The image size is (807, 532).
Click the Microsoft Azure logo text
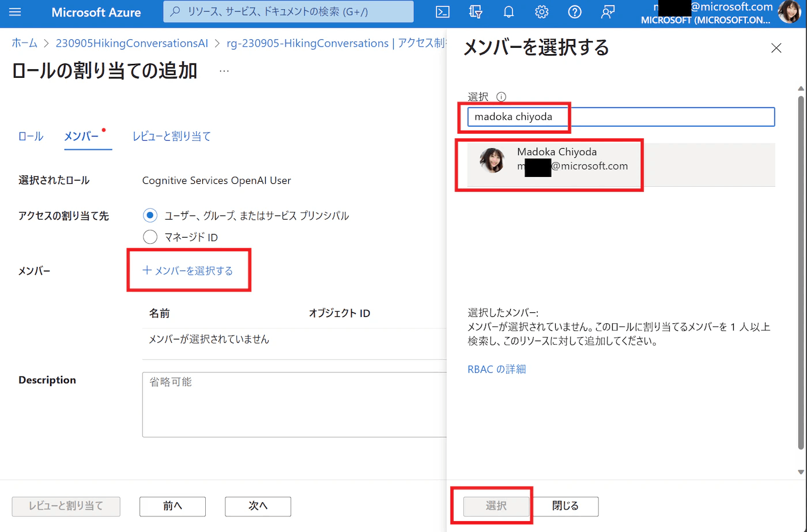[x=96, y=12]
